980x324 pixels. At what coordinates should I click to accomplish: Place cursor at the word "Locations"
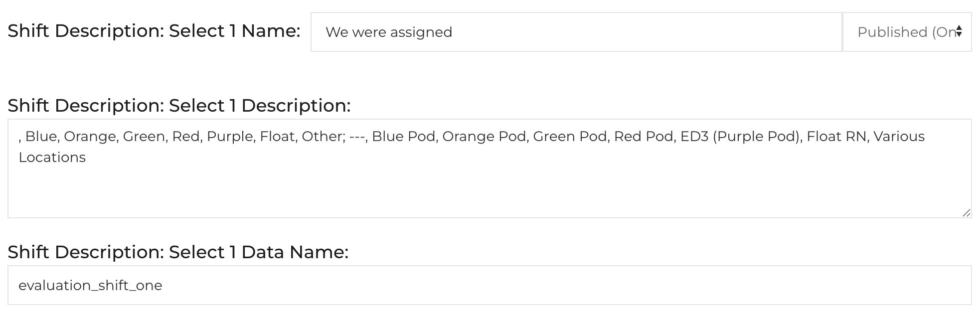(52, 158)
